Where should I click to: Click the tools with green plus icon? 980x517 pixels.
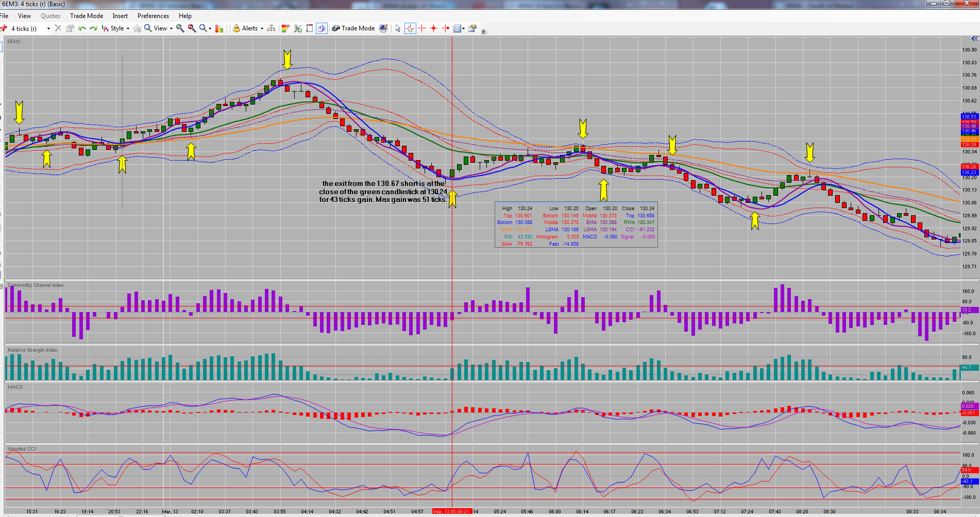point(298,28)
